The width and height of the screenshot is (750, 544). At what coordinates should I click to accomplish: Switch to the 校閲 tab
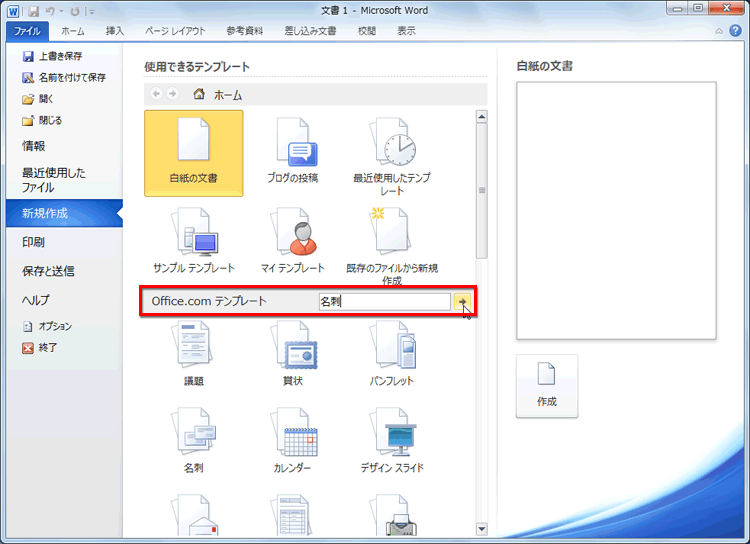(x=366, y=31)
